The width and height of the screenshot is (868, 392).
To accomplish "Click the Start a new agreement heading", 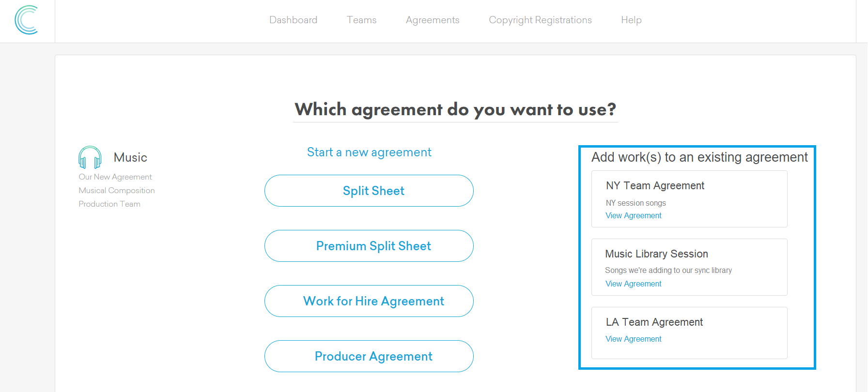I will pyautogui.click(x=369, y=152).
